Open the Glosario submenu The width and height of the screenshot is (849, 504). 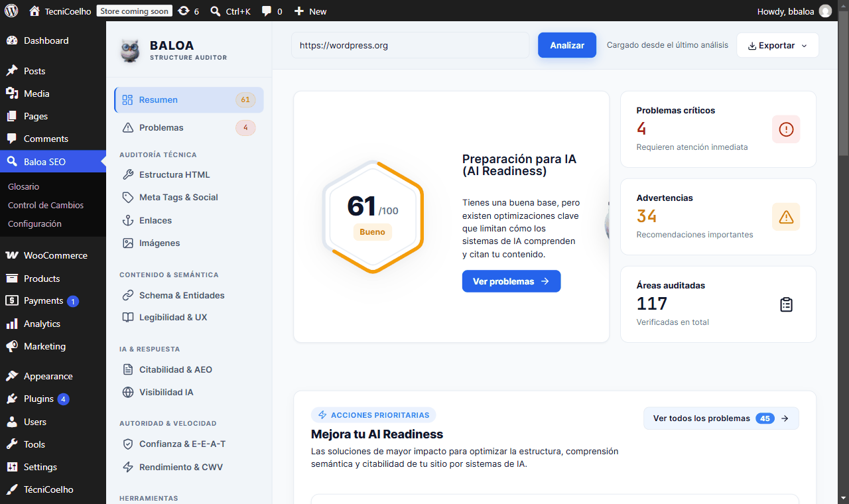(24, 186)
